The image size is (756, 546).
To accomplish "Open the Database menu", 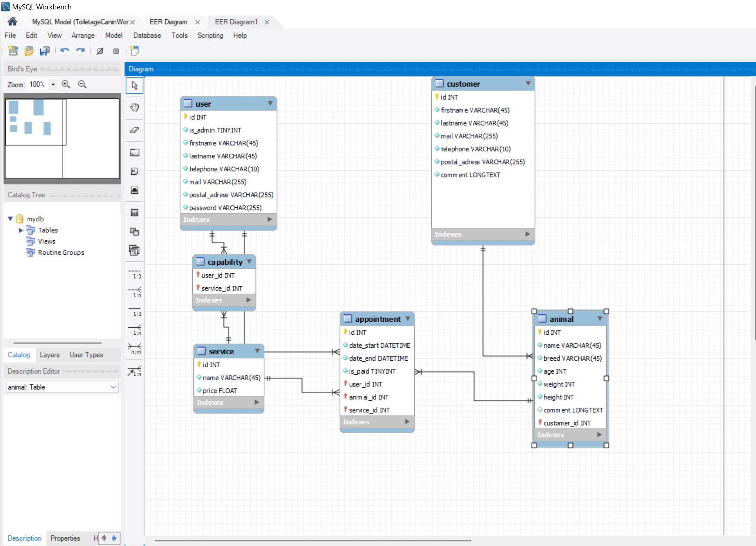I will [147, 35].
